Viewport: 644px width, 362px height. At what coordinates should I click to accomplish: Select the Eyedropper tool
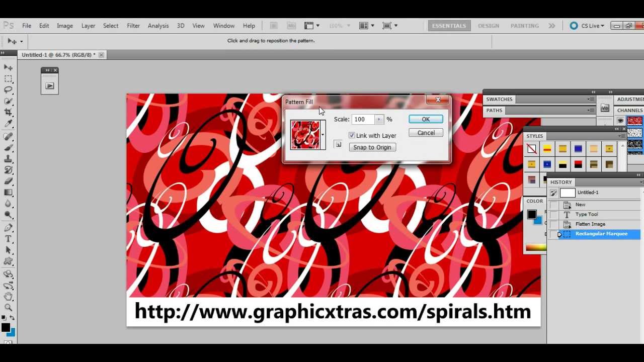pos(8,124)
